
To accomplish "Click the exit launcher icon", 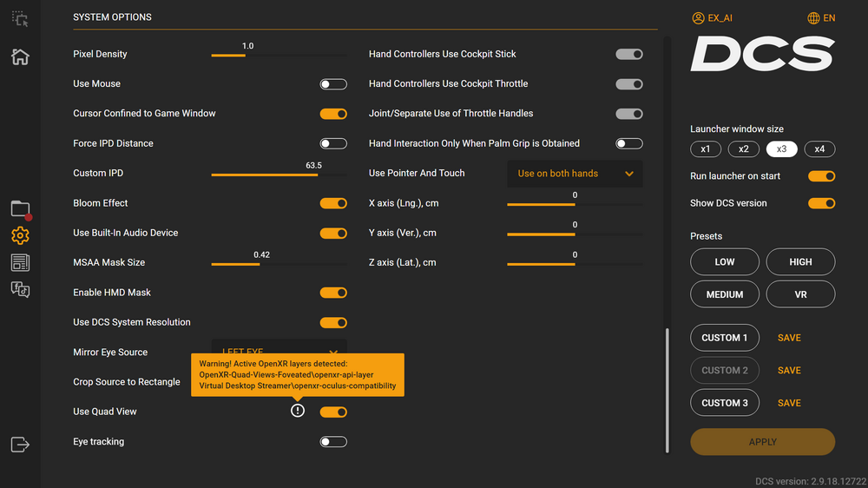I will [x=20, y=445].
